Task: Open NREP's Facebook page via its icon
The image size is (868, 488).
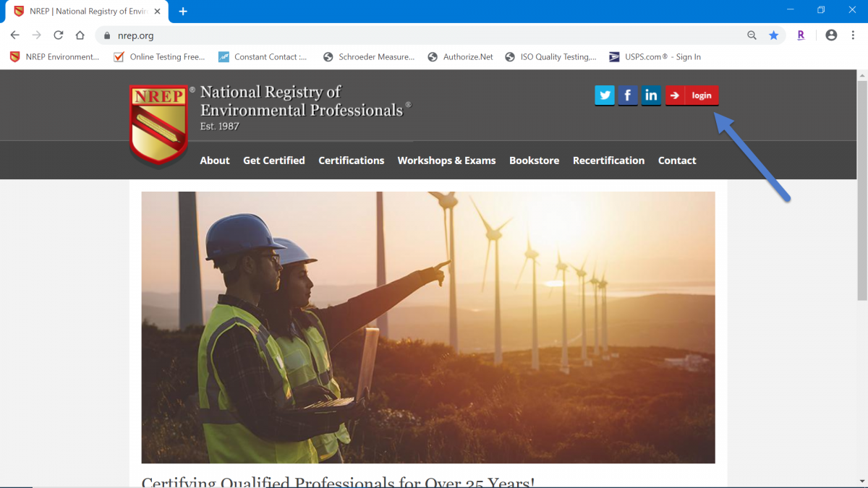Action: click(627, 95)
